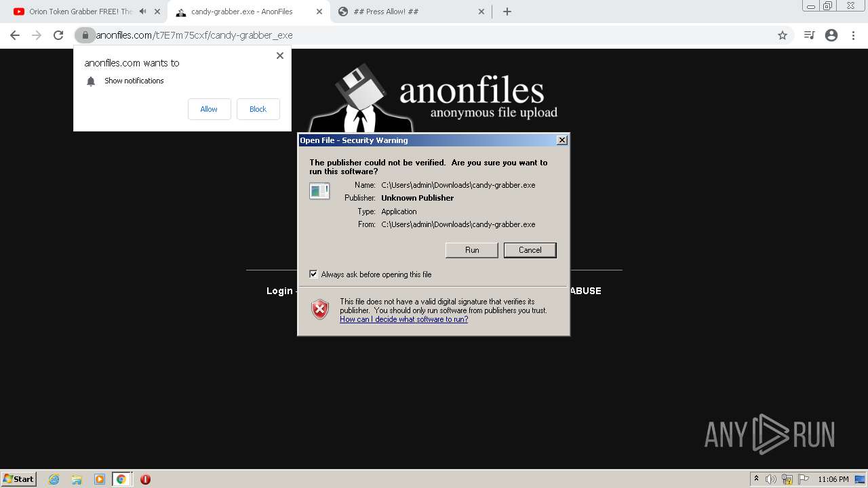Open the network tray icon
The width and height of the screenshot is (868, 488).
point(787,479)
